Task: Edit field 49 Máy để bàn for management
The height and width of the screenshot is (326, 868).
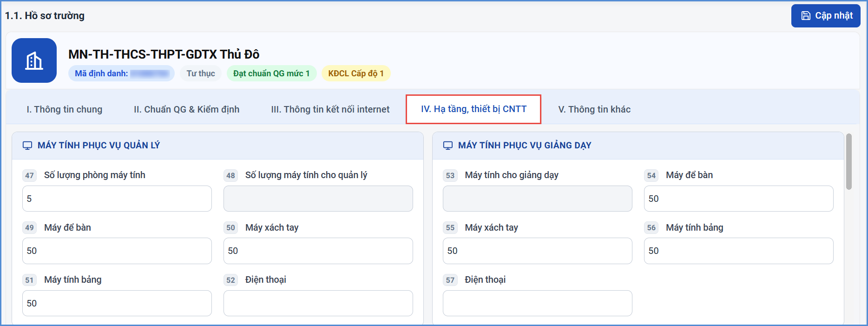Action: [117, 251]
